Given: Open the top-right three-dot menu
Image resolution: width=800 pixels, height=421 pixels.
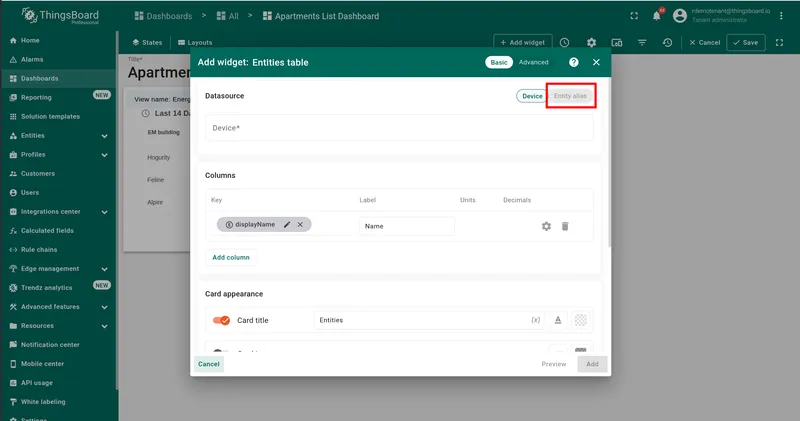Looking at the screenshot, I should [x=781, y=16].
